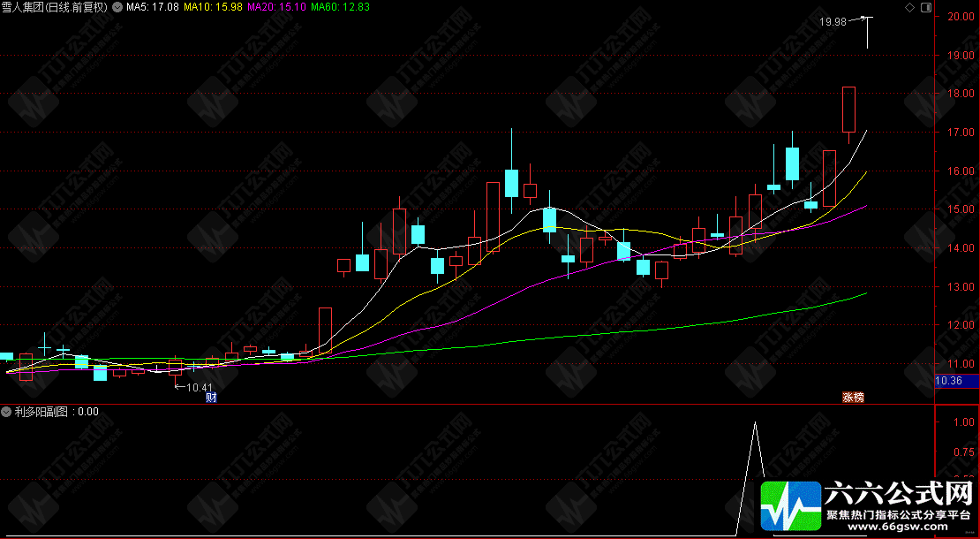Click the 利多阳副图 : 0.00 sub-chart label
The image size is (980, 539).
click(x=57, y=412)
